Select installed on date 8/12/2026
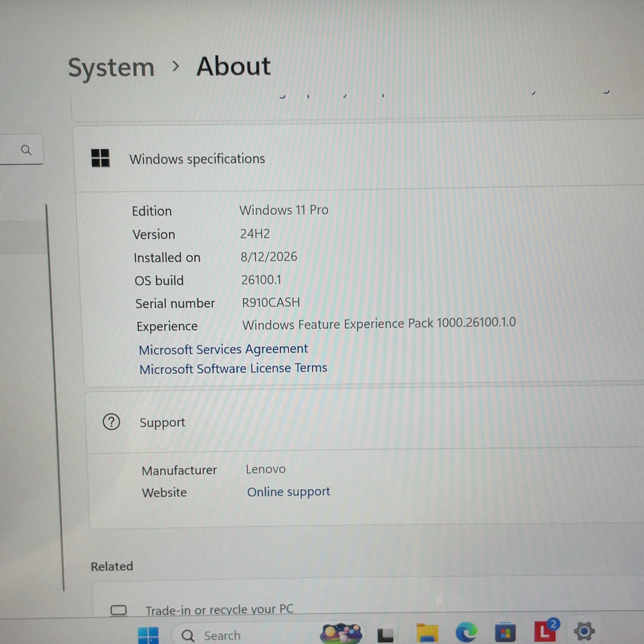644x644 pixels. (269, 257)
